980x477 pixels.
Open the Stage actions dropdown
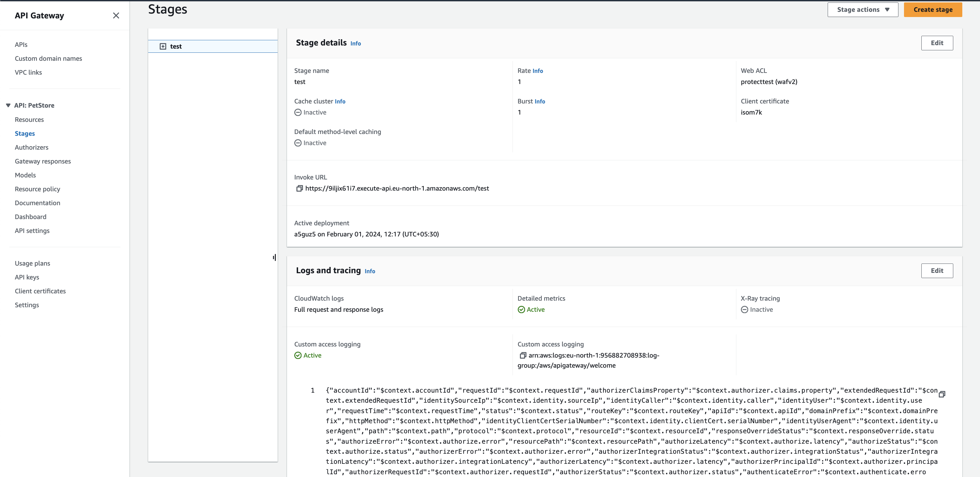862,9
